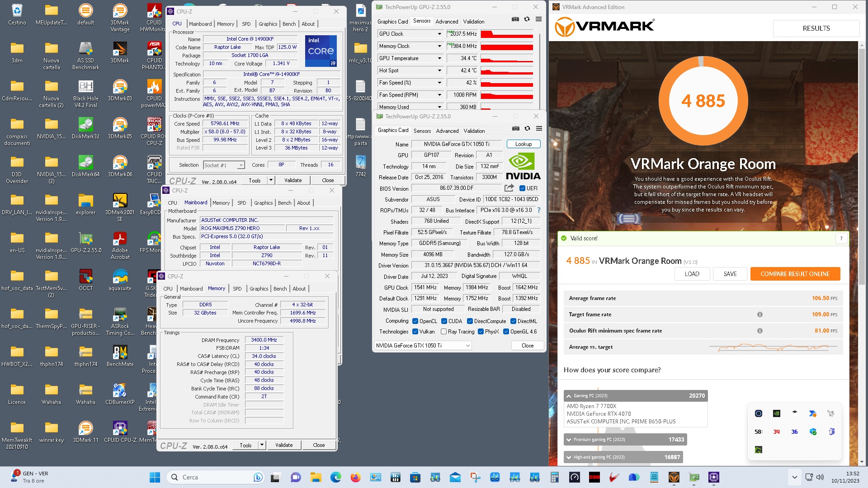Viewport: 868px width, 488px height.
Task: Toggle the OpenGL 4.6 checkbox
Action: (x=506, y=332)
